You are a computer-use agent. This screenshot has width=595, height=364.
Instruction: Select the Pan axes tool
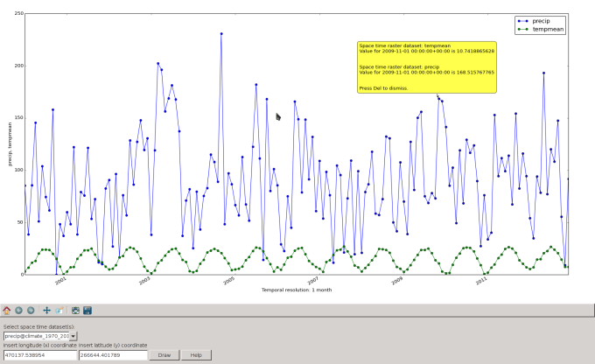click(46, 310)
